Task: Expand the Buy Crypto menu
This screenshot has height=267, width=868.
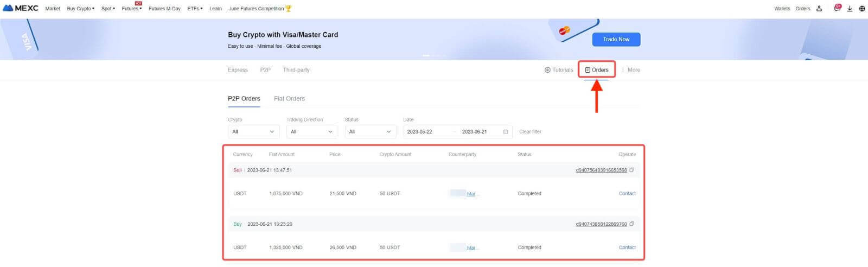Action: coord(80,9)
